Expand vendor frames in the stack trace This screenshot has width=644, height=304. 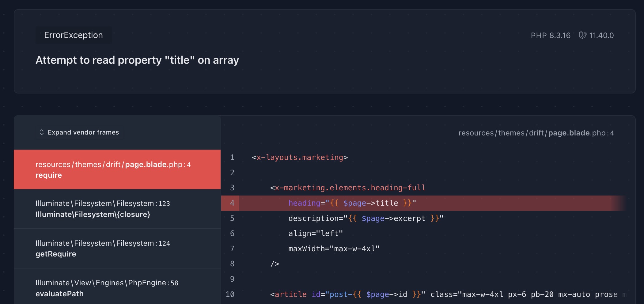[83, 132]
